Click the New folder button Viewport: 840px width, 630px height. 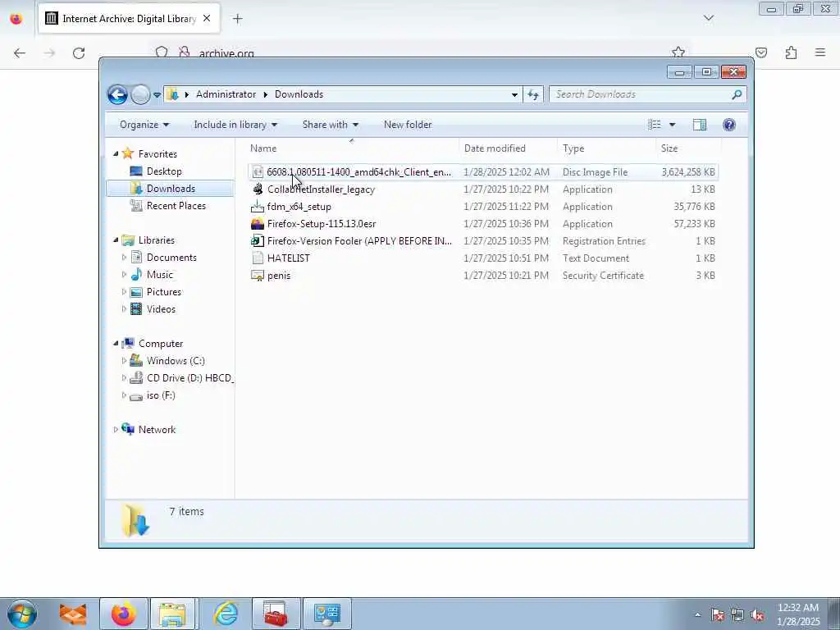coord(408,125)
